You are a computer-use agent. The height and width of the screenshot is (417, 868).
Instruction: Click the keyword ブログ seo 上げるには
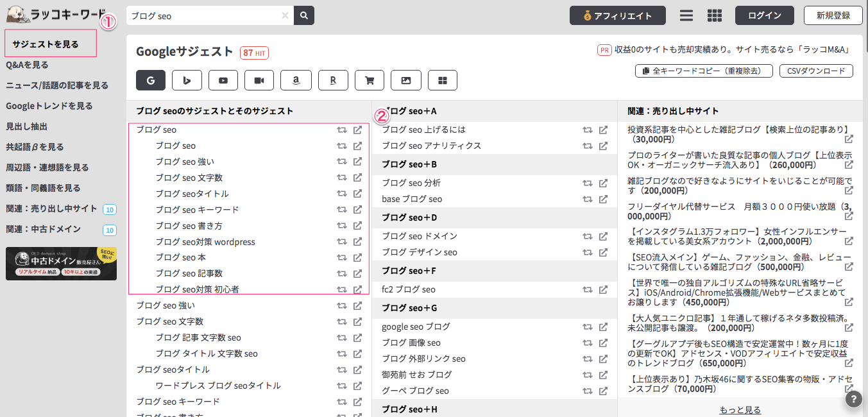point(424,130)
